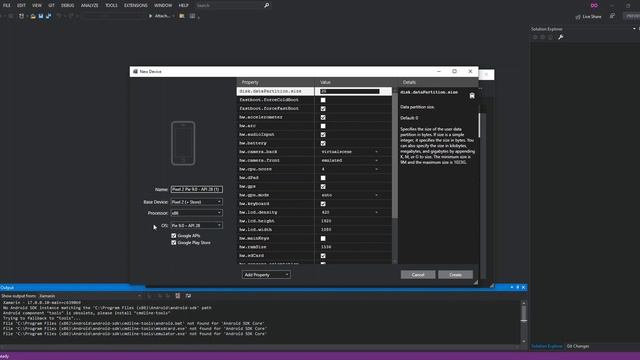The image size is (640, 360).
Task: Click the New Item icon in the toolbar
Action: tap(21, 16)
